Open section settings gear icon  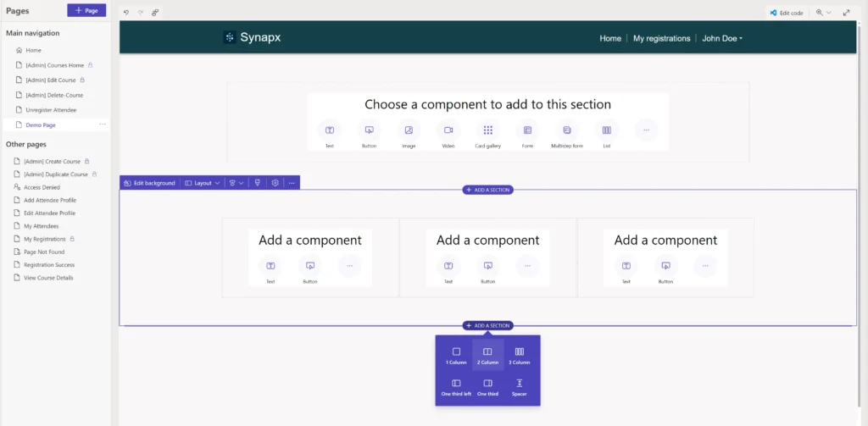[275, 182]
